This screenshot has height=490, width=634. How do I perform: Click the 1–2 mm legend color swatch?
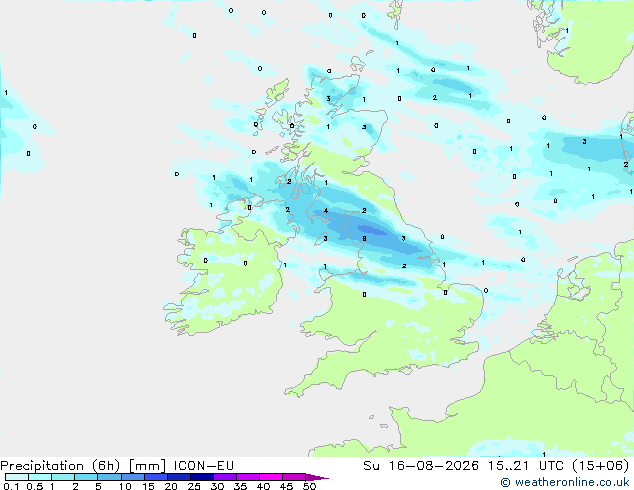[63, 477]
